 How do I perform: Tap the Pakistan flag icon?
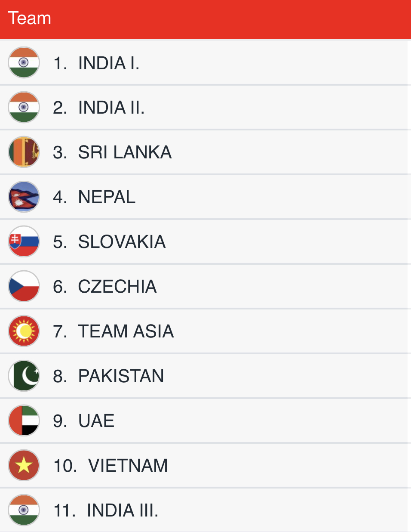(24, 376)
